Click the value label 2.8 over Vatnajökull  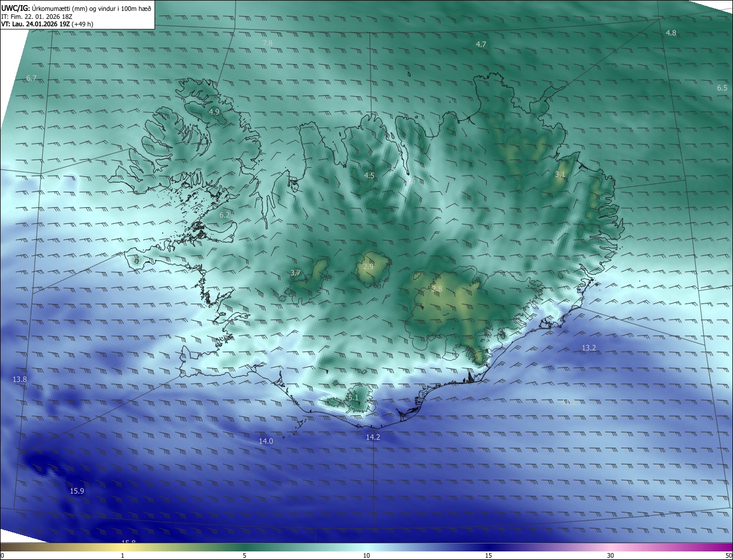(x=438, y=289)
